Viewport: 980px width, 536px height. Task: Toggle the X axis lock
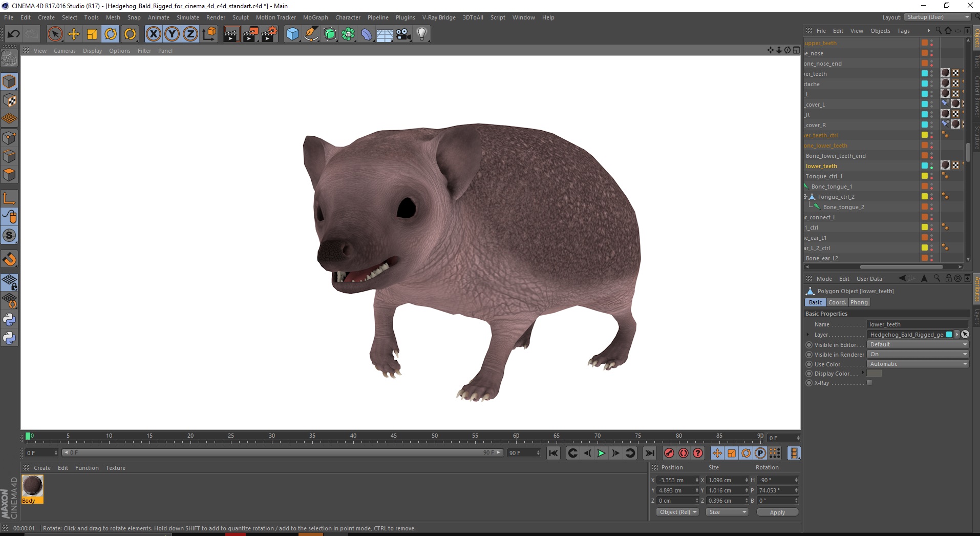tap(153, 34)
